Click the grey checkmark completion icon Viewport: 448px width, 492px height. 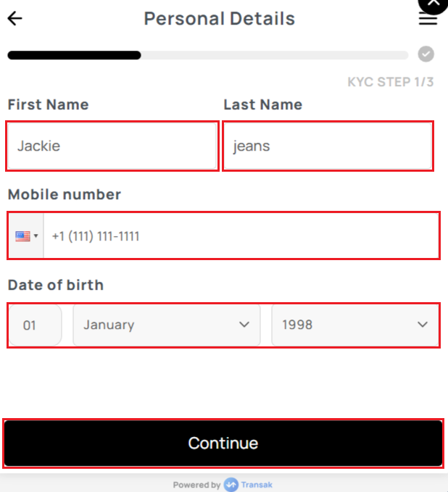click(426, 54)
